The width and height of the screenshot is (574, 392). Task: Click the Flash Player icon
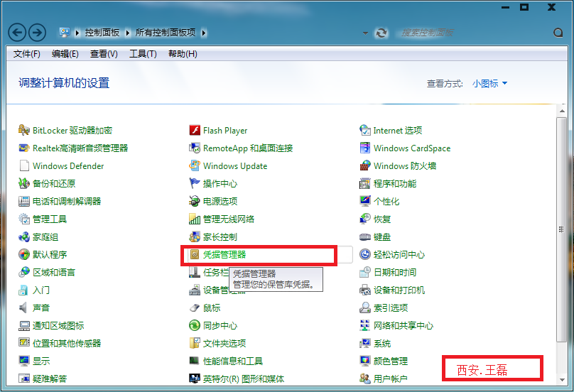point(195,130)
